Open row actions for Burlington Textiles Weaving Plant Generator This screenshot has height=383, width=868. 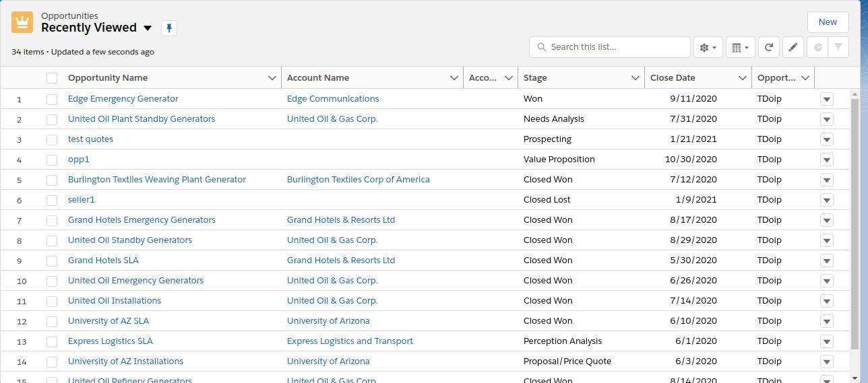(x=827, y=180)
